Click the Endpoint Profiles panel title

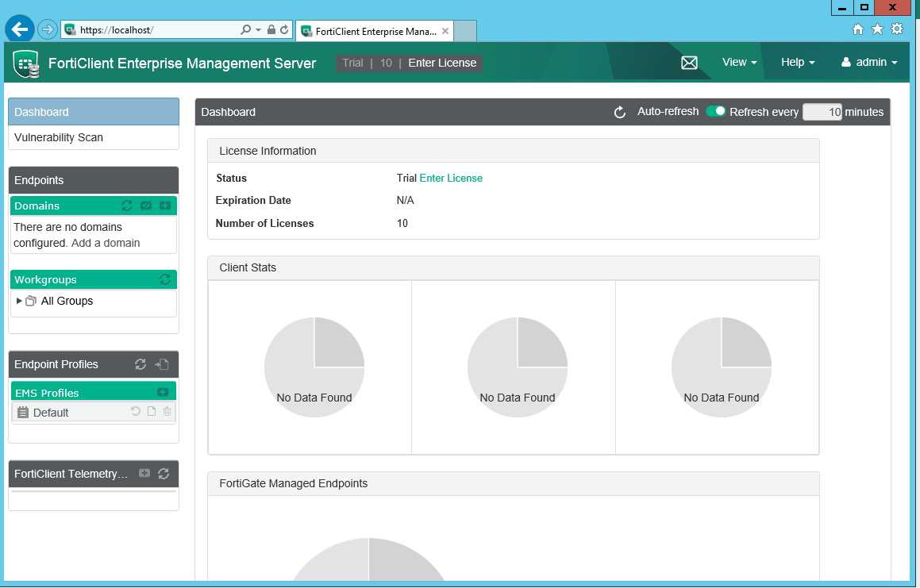click(56, 364)
